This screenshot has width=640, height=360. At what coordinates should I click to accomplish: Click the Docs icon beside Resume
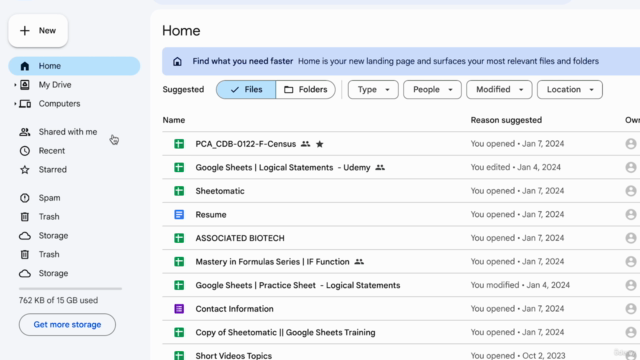pyautogui.click(x=179, y=214)
